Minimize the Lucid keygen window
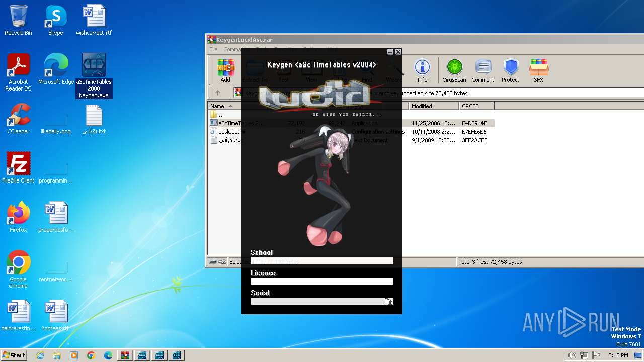 click(390, 52)
